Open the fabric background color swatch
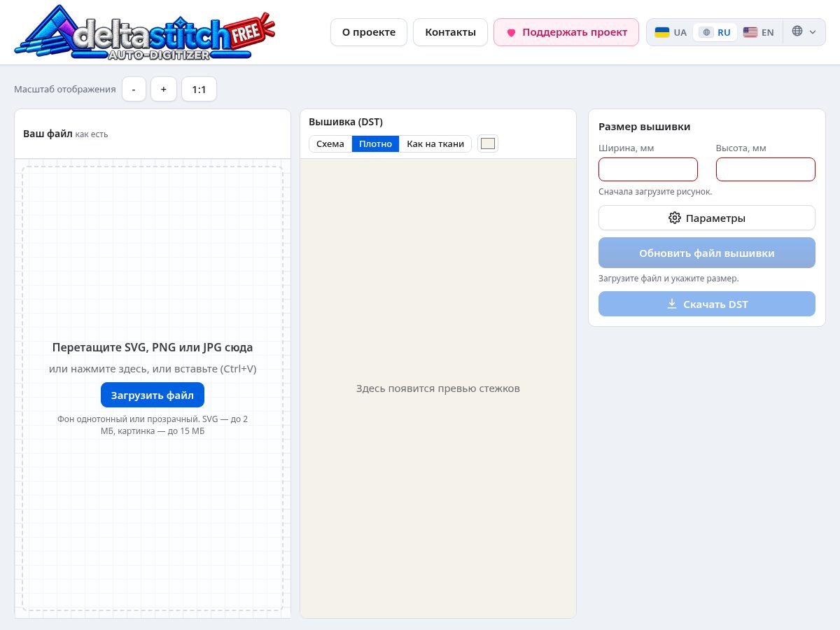The height and width of the screenshot is (630, 840). tap(488, 144)
